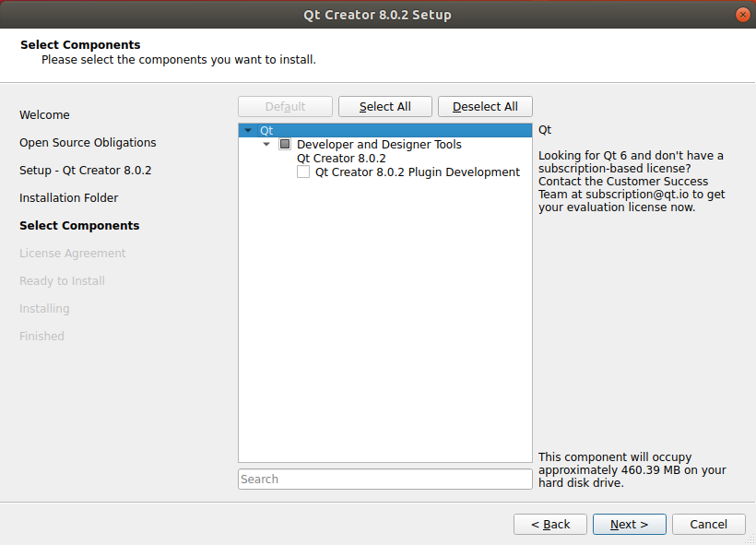Select the Plugin Development item label
This screenshot has height=545, width=756.
418,172
